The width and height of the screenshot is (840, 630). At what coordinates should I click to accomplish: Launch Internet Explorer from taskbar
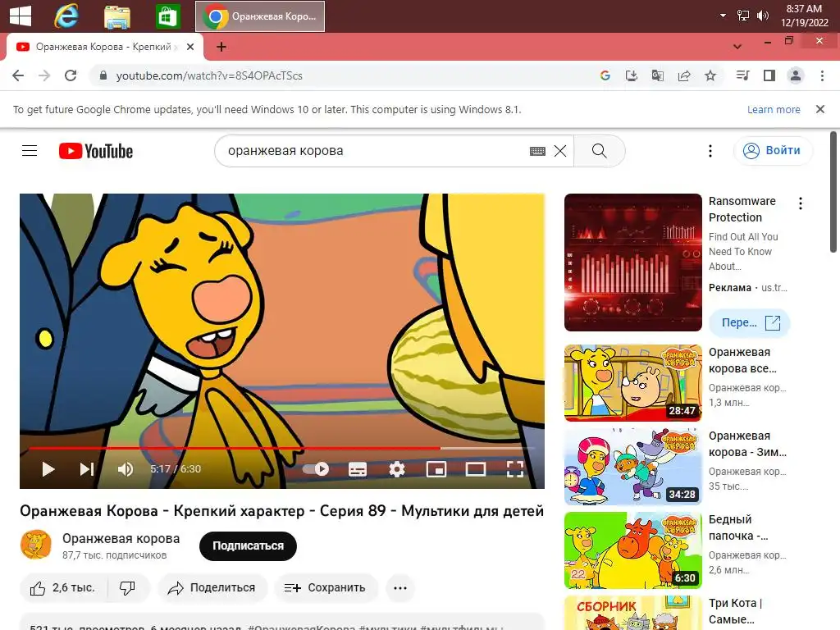[66, 16]
